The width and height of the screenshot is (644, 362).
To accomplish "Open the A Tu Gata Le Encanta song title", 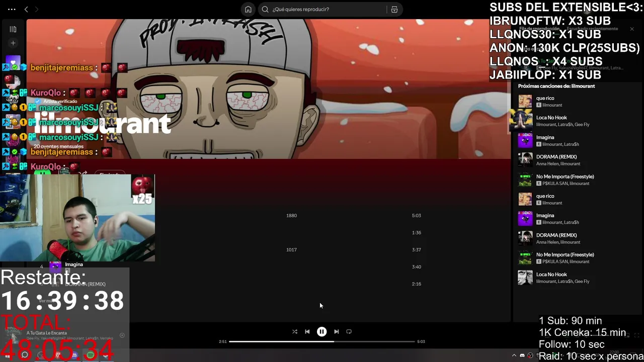I will (x=47, y=333).
